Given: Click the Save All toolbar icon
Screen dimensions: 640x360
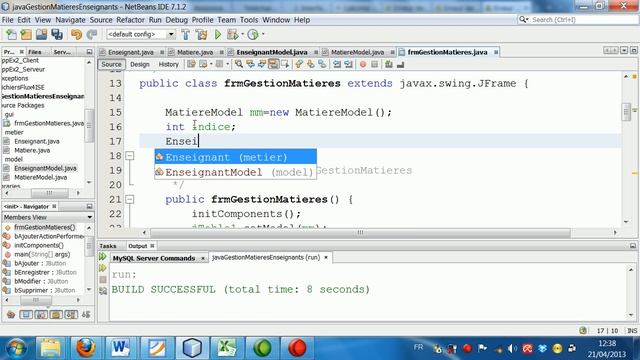Looking at the screenshot, I should click(x=57, y=35).
